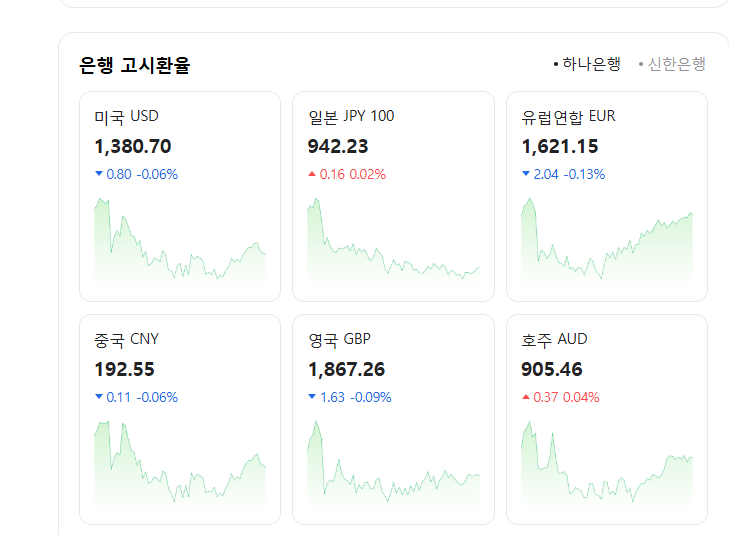This screenshot has height=535, width=729.
Task: Click the EUR trend chart
Action: [607, 245]
